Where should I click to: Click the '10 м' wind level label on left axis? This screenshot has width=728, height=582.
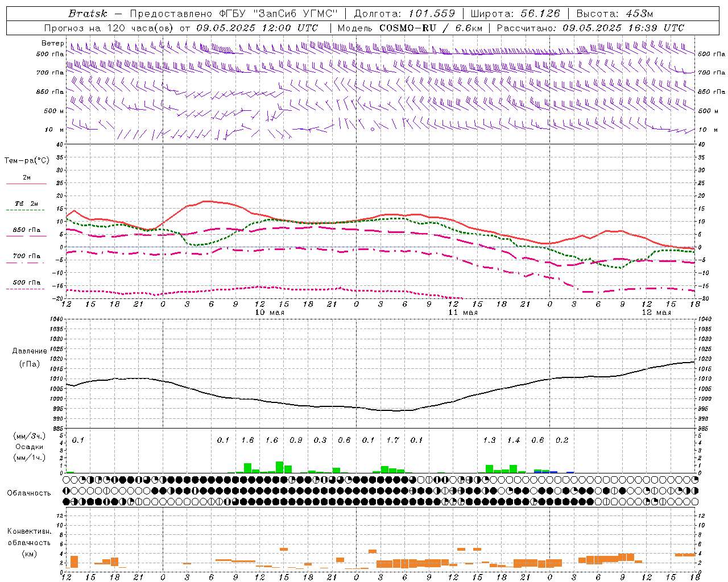pyautogui.click(x=55, y=130)
